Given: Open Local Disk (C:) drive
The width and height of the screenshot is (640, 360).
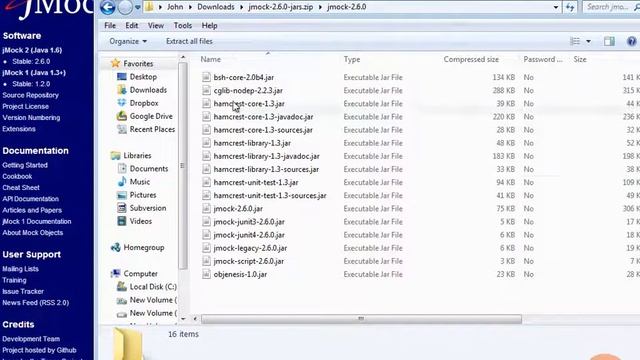Looking at the screenshot, I should tap(153, 287).
